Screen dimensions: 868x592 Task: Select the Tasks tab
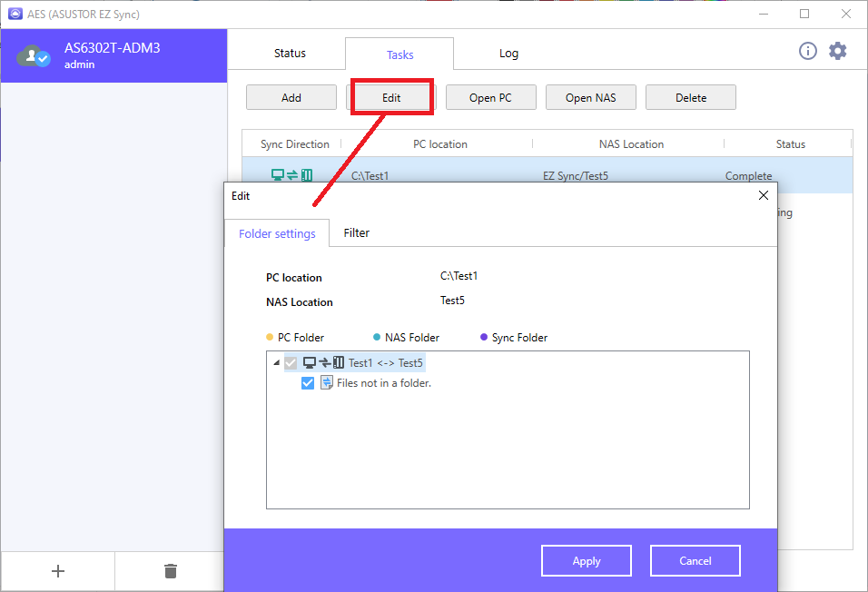[x=399, y=54]
